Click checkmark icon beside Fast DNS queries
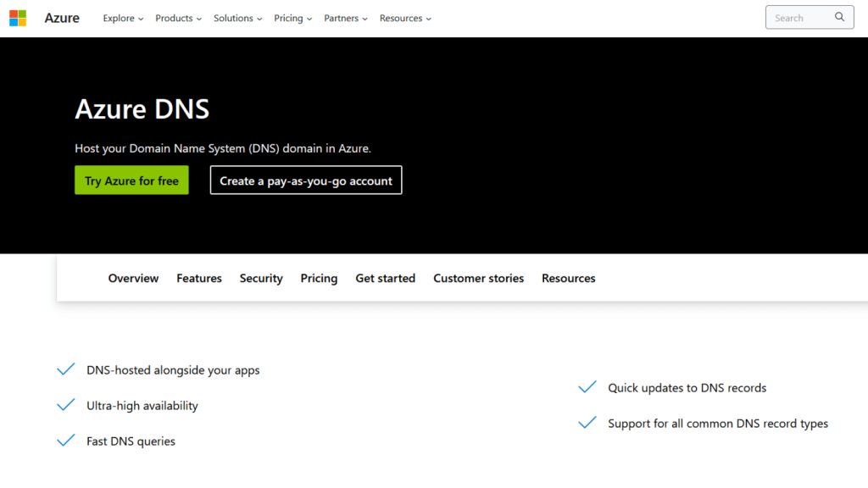 (x=66, y=440)
